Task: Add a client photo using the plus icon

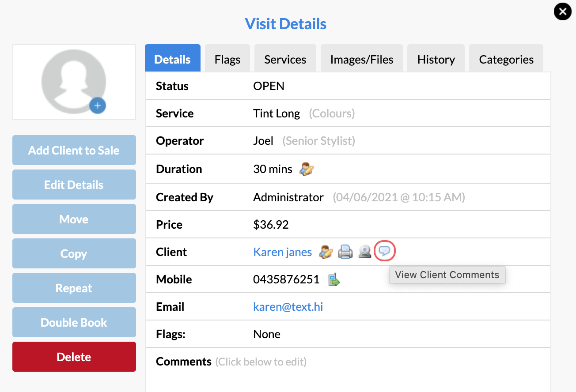Action: point(98,106)
